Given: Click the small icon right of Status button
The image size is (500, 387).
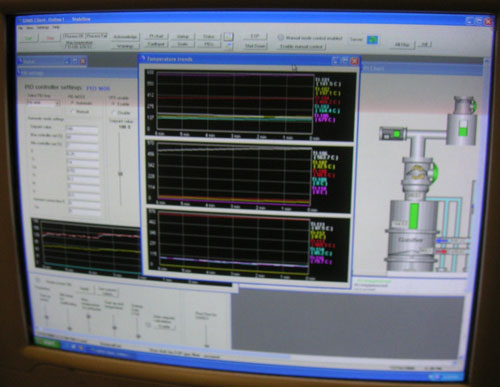Looking at the screenshot, I should 228,36.
